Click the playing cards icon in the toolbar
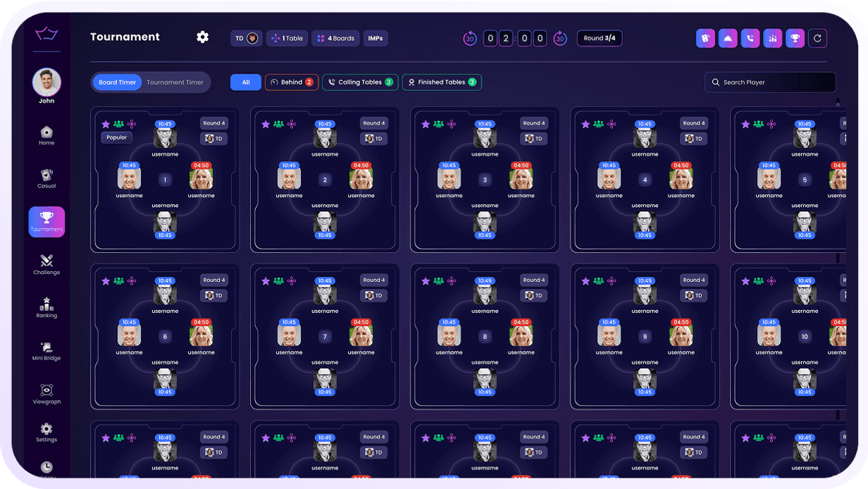This screenshot has width=868, height=489. click(x=705, y=38)
